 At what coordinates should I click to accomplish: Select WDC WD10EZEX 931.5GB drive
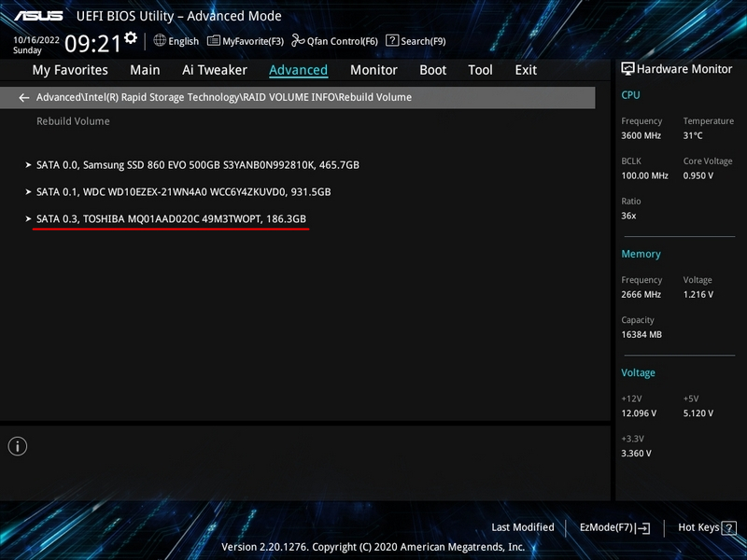(183, 192)
